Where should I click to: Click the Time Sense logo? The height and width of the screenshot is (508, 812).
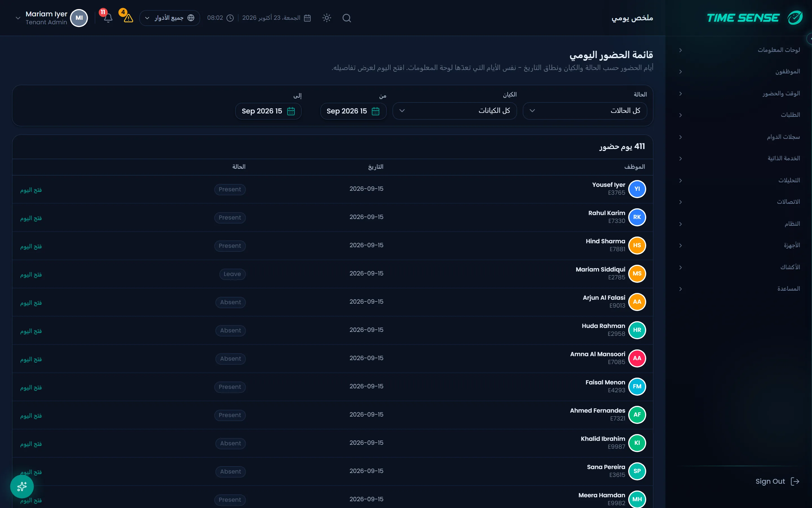click(x=754, y=18)
